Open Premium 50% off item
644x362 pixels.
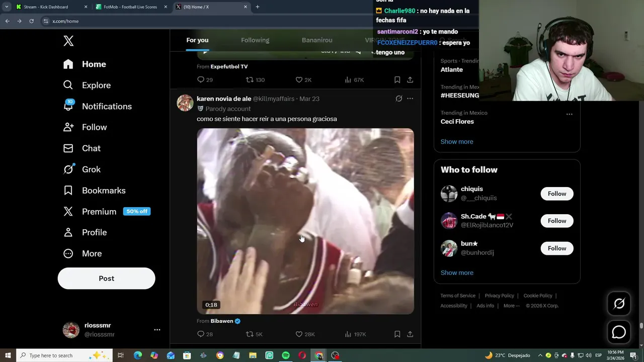pos(106,212)
